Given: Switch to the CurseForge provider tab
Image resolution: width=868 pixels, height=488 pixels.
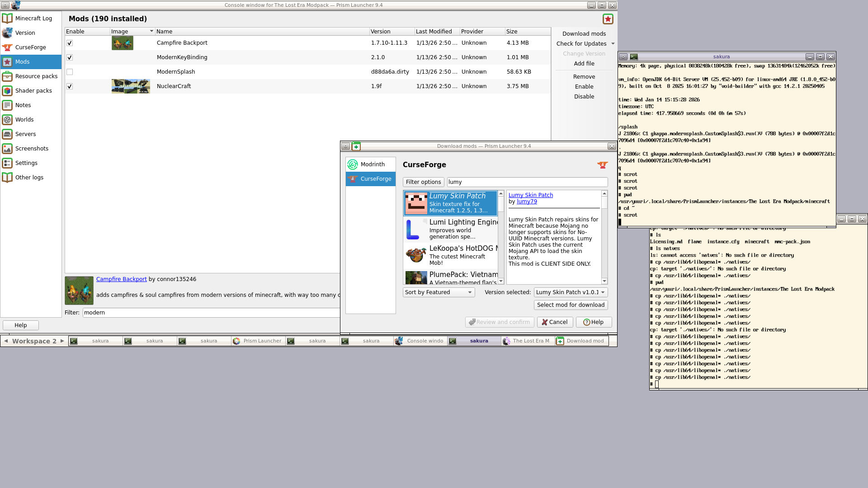Looking at the screenshot, I should coord(371,179).
